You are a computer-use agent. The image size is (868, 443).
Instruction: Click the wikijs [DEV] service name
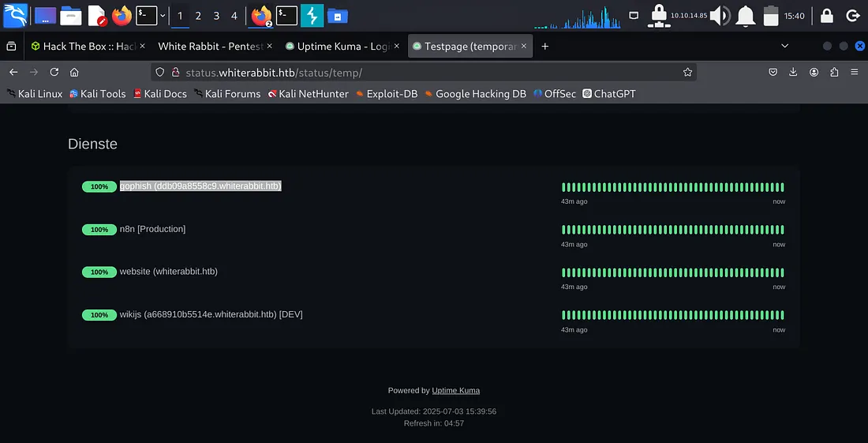point(211,314)
